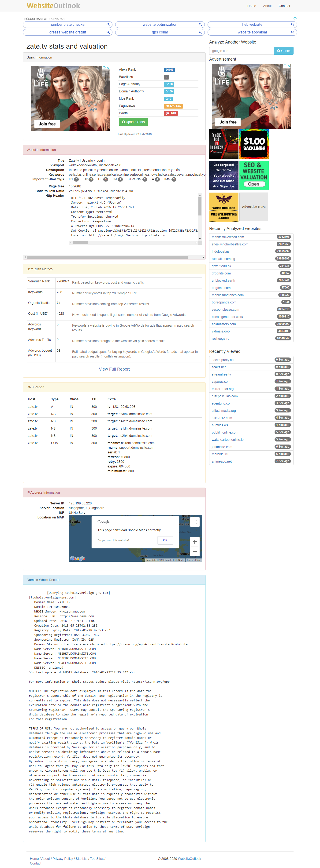Click search icon for website appraisal
Viewport: 320px width, 868px height.
pyautogui.click(x=293, y=32)
